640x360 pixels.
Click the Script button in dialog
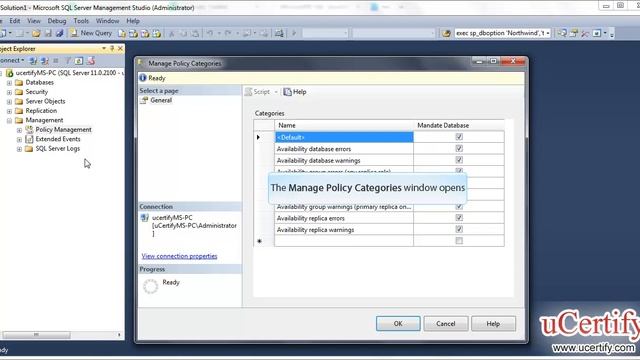pos(257,92)
